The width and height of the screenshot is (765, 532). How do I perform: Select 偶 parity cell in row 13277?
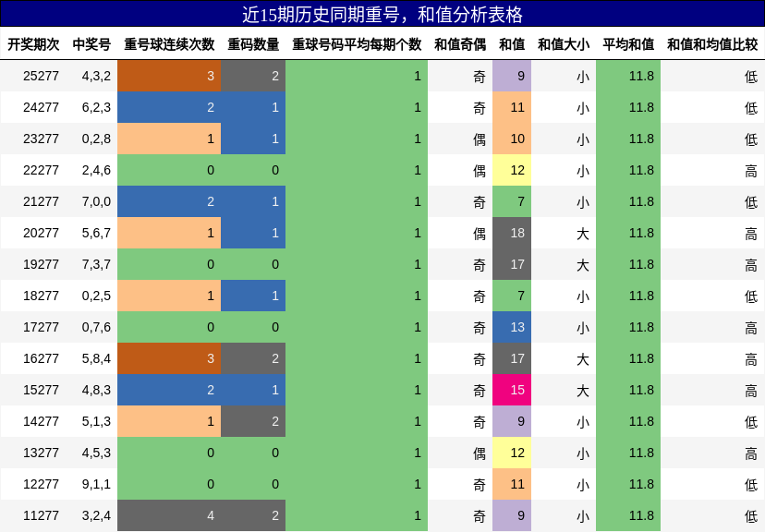pyautogui.click(x=460, y=453)
